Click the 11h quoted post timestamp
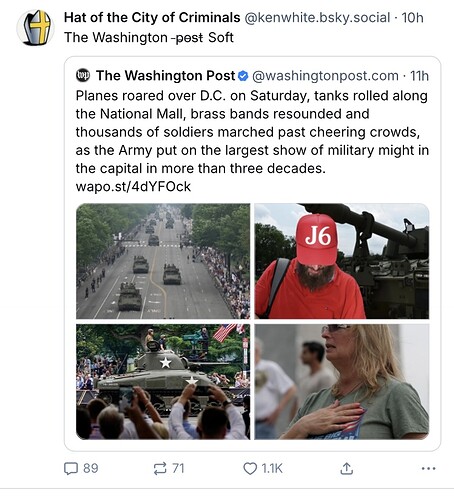This screenshot has height=500, width=454. tap(419, 76)
